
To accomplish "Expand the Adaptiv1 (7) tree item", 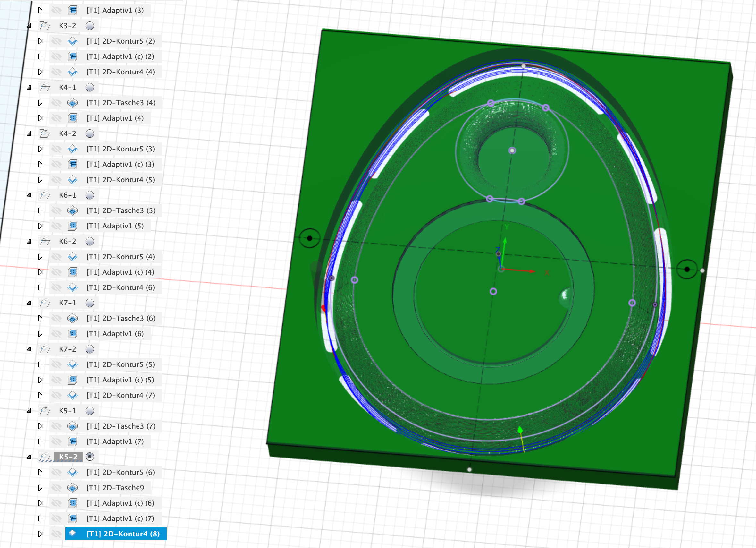I will (x=41, y=441).
